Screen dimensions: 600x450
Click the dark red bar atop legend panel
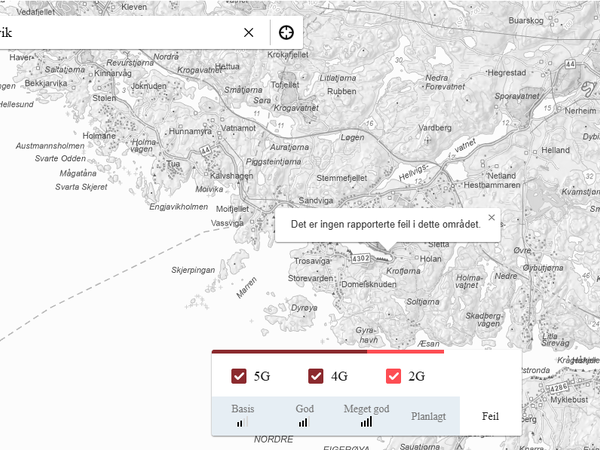click(x=290, y=351)
